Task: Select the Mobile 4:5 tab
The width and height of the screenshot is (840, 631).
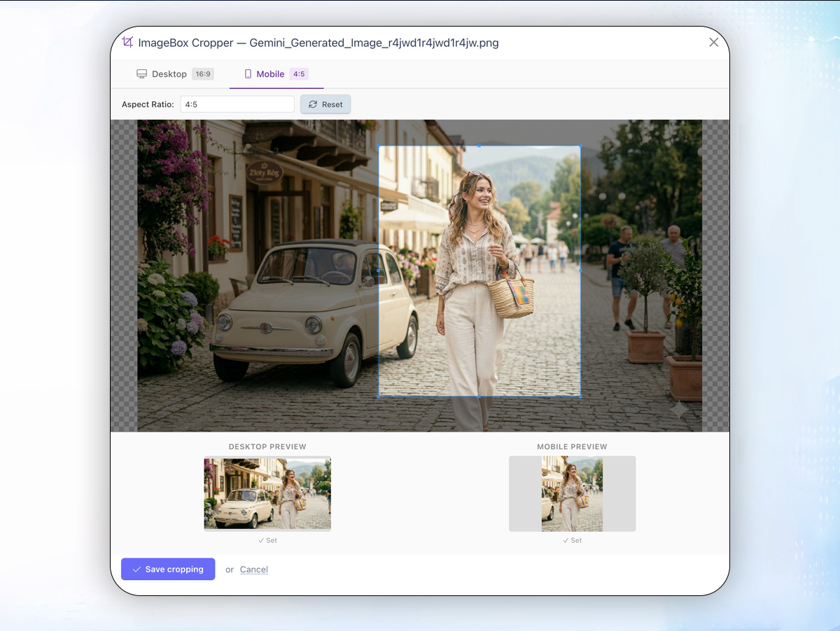Action: point(276,74)
